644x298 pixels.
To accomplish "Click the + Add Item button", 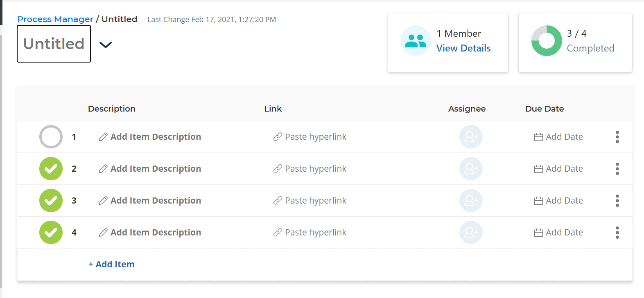I will pyautogui.click(x=111, y=264).
